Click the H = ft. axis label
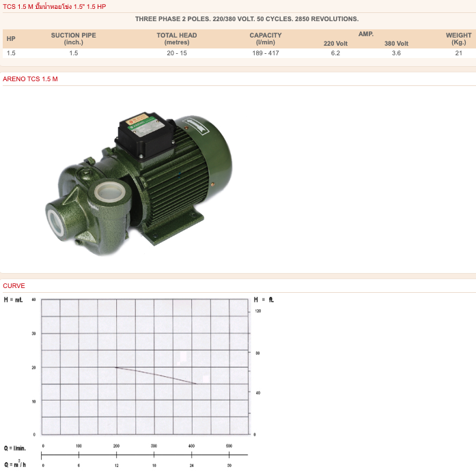The height and width of the screenshot is (473, 476). point(264,300)
